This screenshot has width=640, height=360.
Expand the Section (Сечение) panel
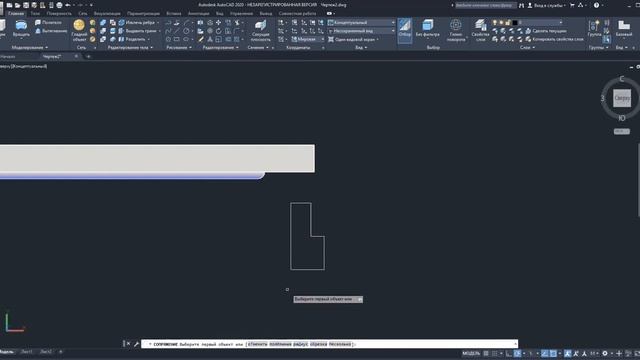pos(258,48)
